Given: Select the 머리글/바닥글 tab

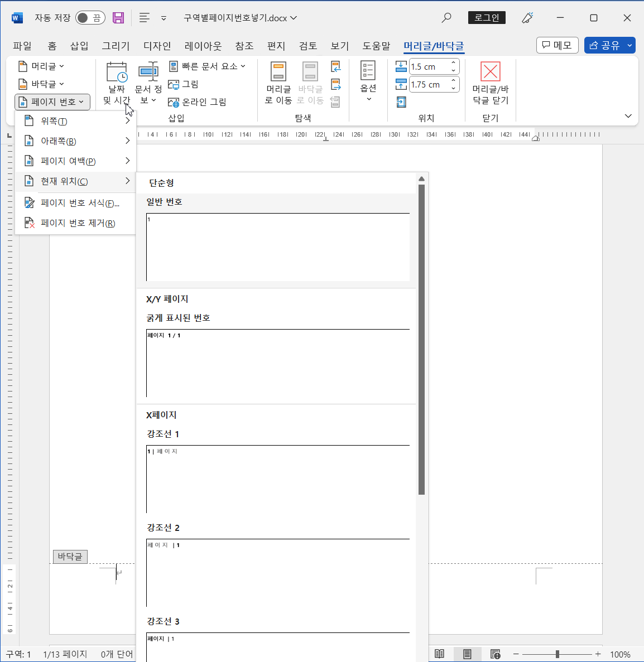Looking at the screenshot, I should 434,46.
